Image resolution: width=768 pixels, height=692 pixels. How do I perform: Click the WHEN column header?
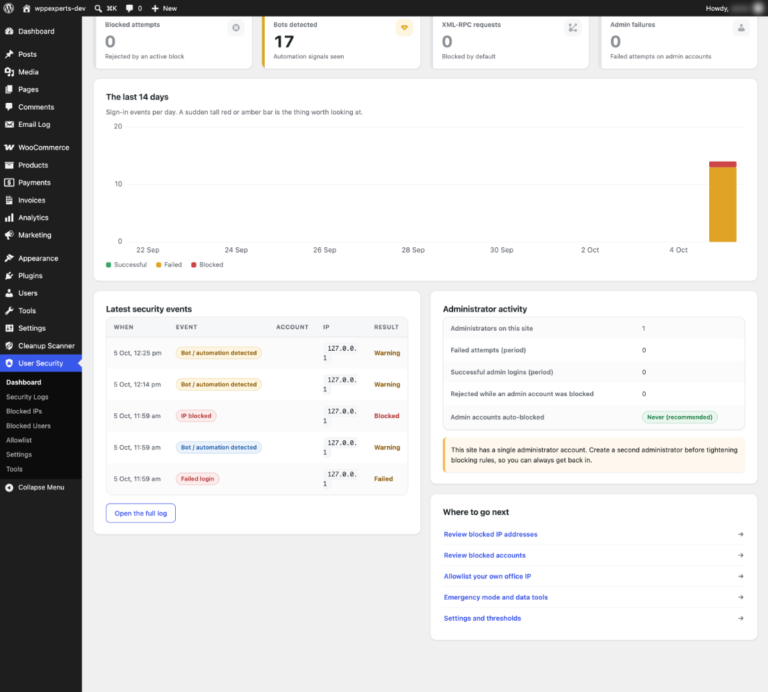click(x=123, y=327)
